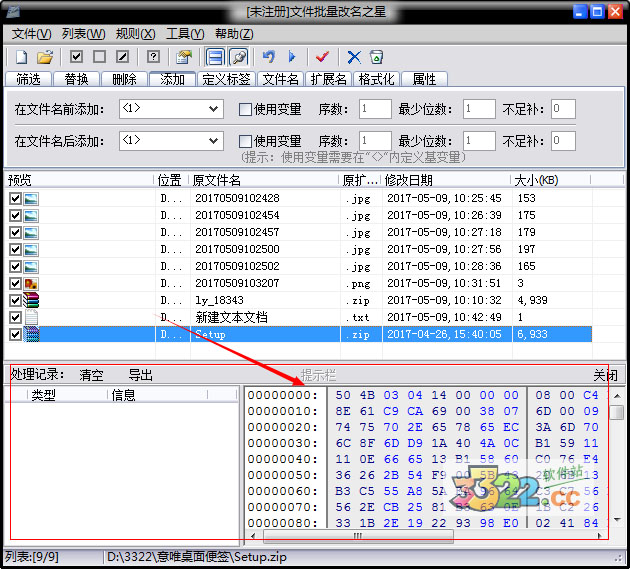
Task: Click hex viewer scroll down arrow
Action: [617, 520]
